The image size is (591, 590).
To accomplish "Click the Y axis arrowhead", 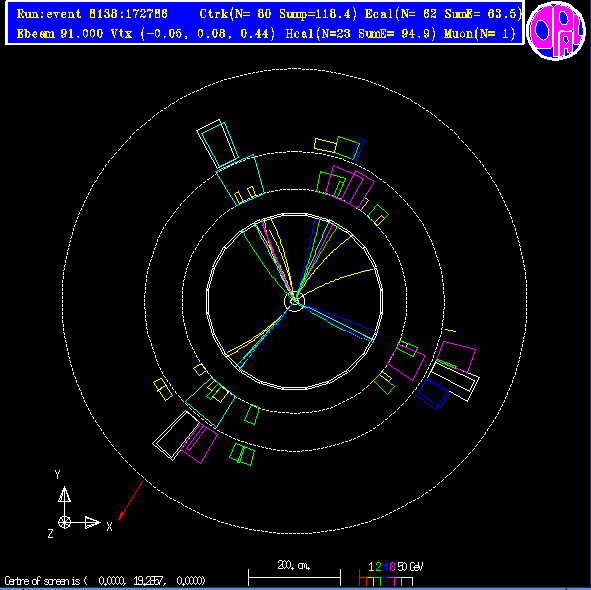I will click(64, 494).
